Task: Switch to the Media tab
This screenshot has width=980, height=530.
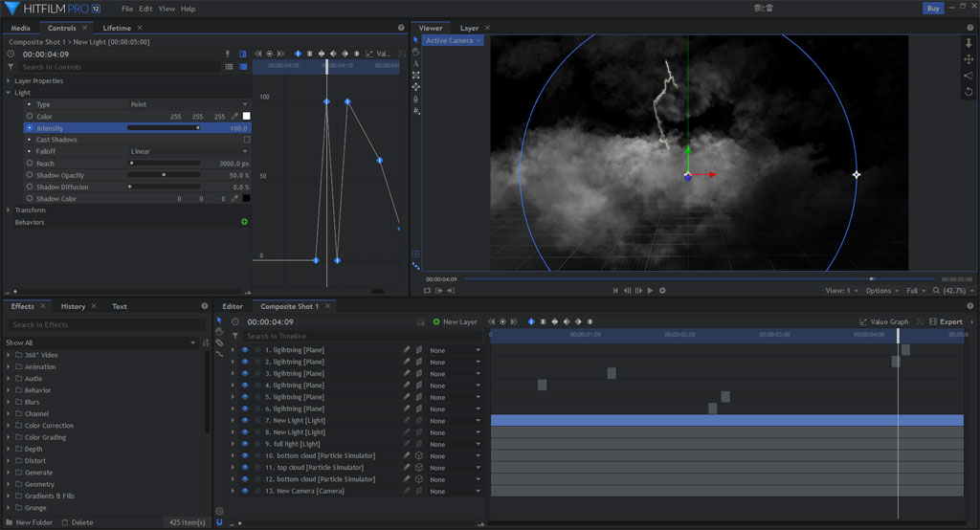Action: point(20,28)
